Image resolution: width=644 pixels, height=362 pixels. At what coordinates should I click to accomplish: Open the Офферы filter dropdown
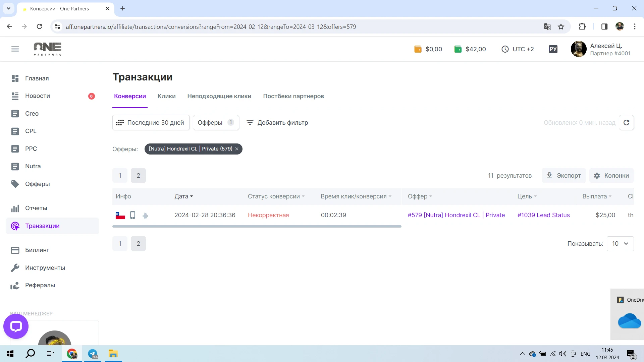(x=216, y=123)
